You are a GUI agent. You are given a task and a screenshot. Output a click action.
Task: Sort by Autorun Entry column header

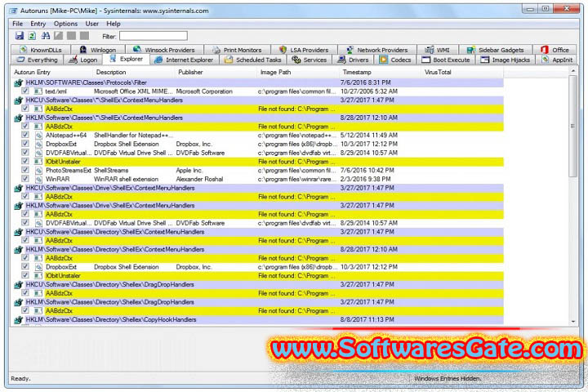coord(51,72)
